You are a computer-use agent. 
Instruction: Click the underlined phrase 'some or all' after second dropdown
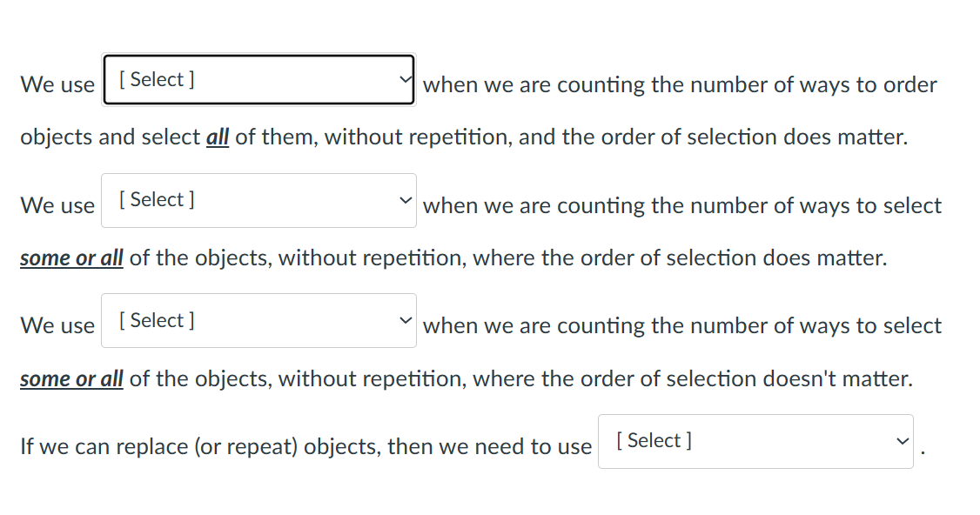71,257
